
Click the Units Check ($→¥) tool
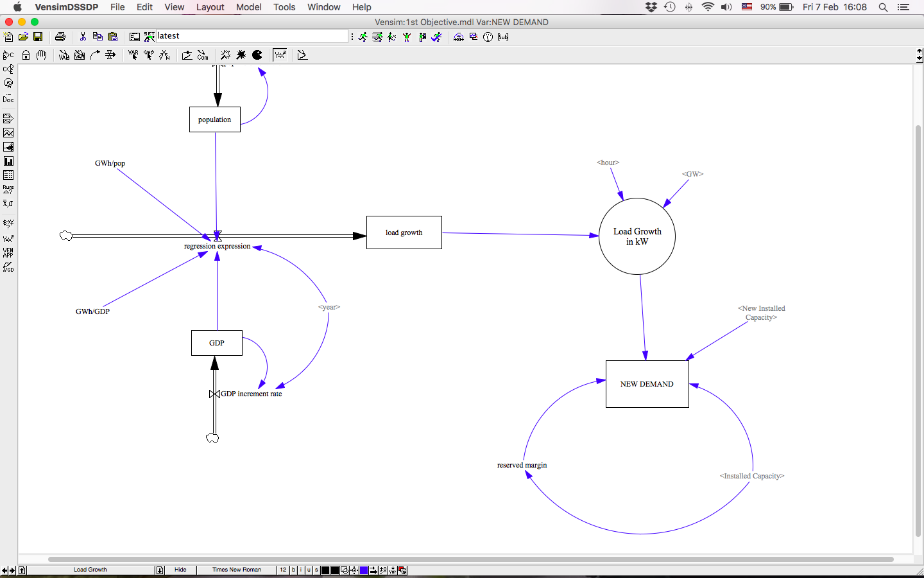(8, 224)
